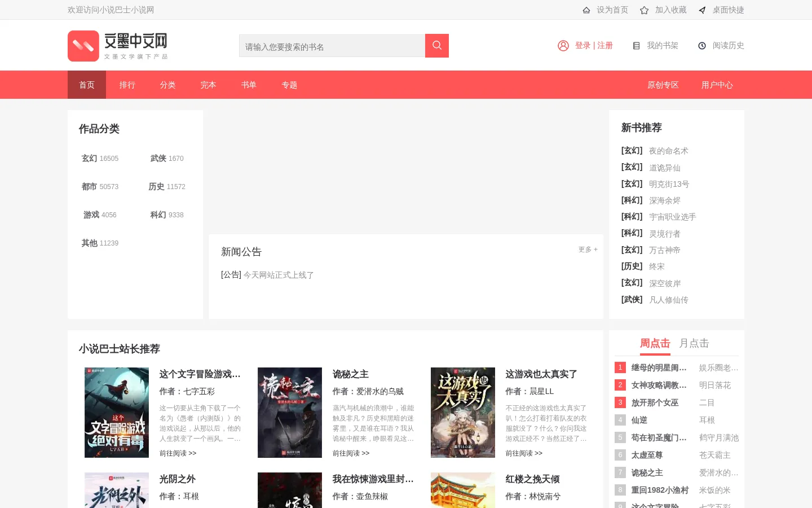812x508 pixels.
Task: Click the 这游戏也太真实了 cover image
Action: coord(463,413)
